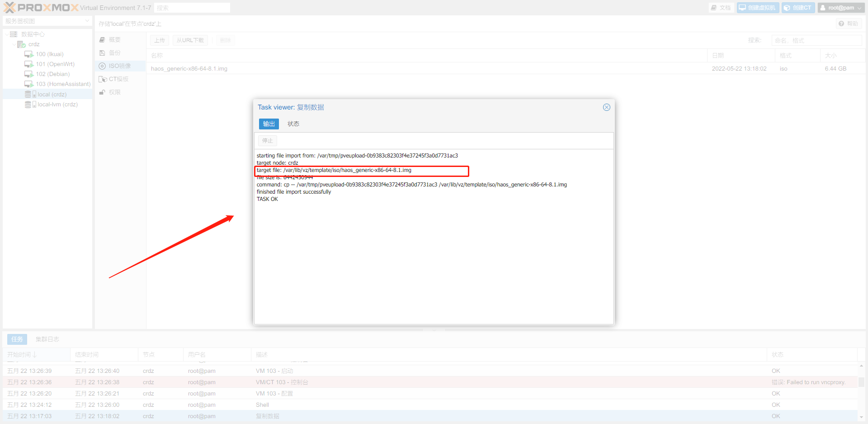Switch to the 状态 tab in Task viewer
Screen dimensions: 868x424
point(293,124)
